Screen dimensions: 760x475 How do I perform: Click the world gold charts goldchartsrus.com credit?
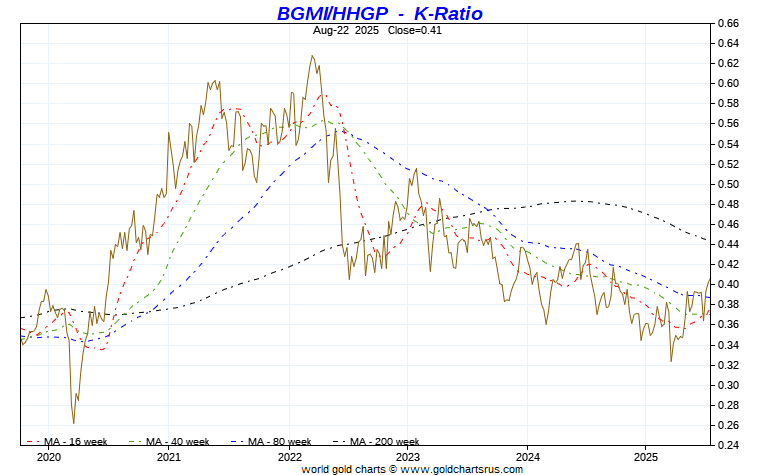pyautogui.click(x=412, y=469)
